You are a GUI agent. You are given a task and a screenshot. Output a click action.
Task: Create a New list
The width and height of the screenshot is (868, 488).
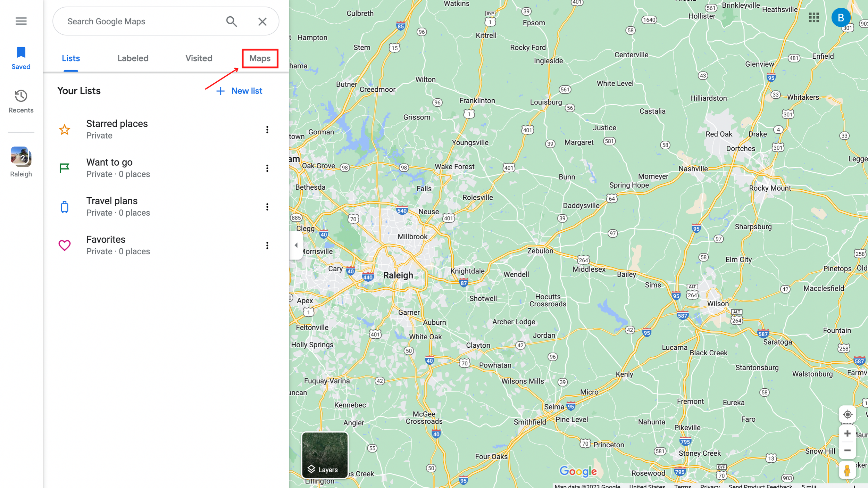pos(239,91)
